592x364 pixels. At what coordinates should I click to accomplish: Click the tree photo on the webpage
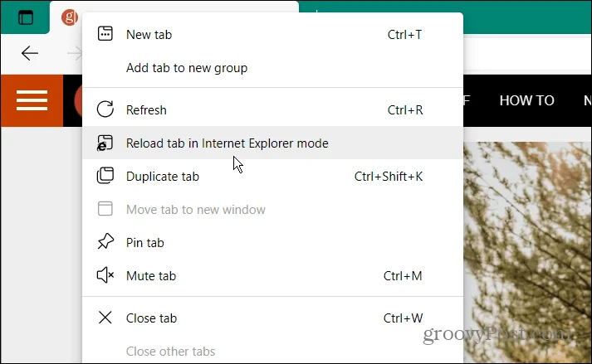coord(527,253)
